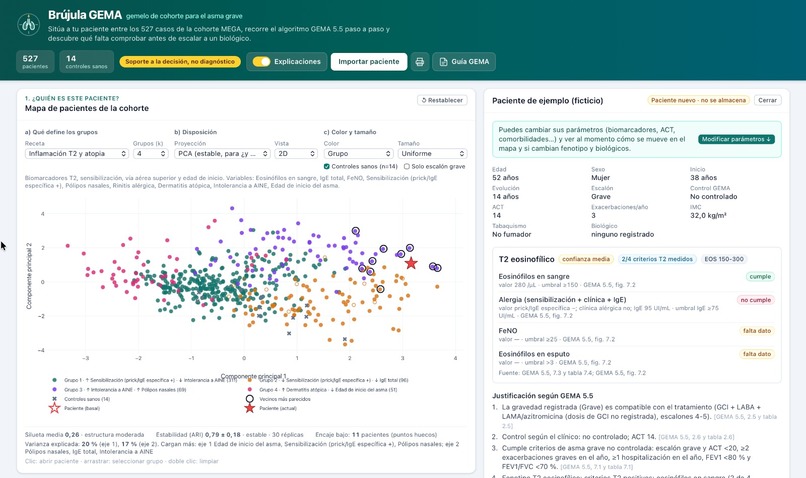Click the IMC 32,0 kg/m² value
The height and width of the screenshot is (478, 806).
pos(708,215)
